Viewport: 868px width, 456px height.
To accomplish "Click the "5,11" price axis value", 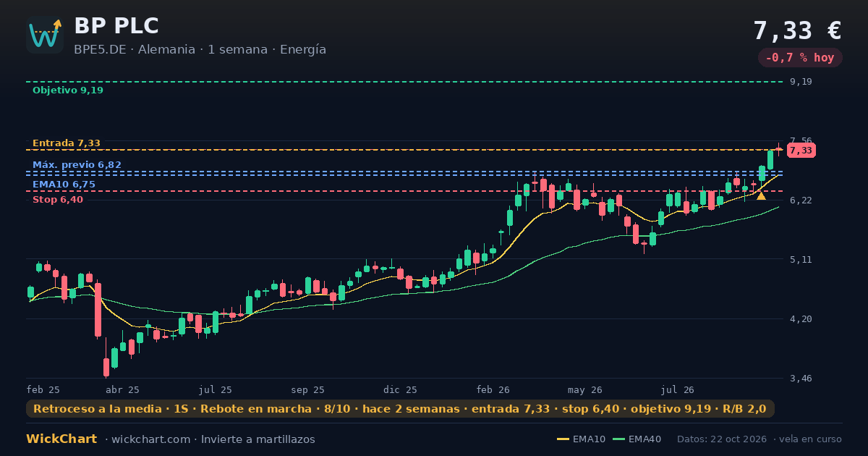I will pyautogui.click(x=801, y=260).
